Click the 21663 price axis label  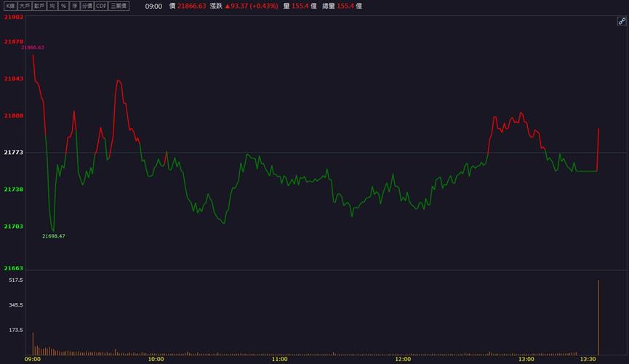tap(14, 268)
